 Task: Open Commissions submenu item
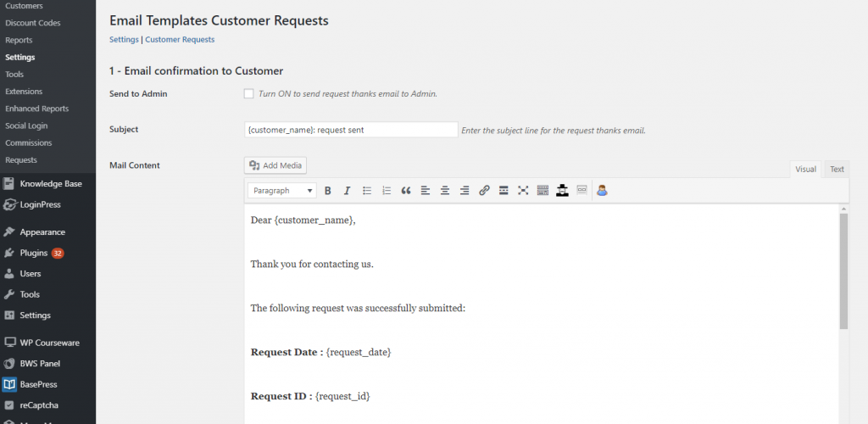[29, 142]
